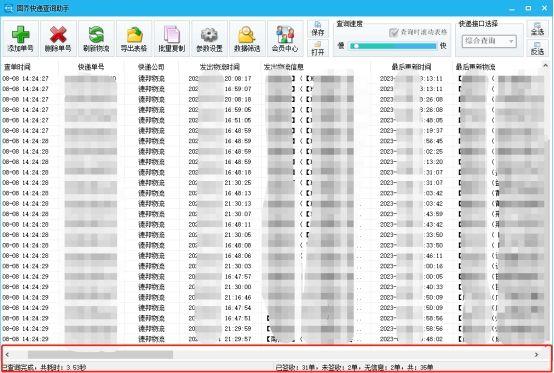Select the row sent at 20:08:18
The height and width of the screenshot is (373, 554).
click(272, 99)
